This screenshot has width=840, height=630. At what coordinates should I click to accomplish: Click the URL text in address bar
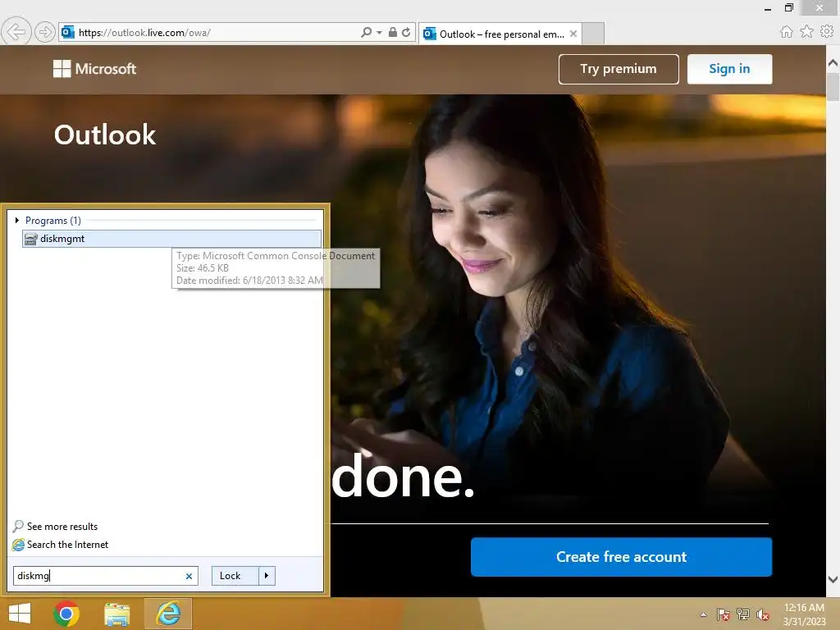[x=144, y=33]
